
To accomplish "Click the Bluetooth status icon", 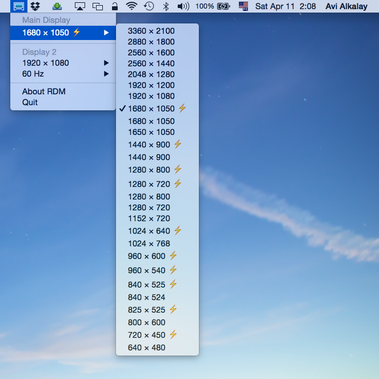I will (166, 6).
